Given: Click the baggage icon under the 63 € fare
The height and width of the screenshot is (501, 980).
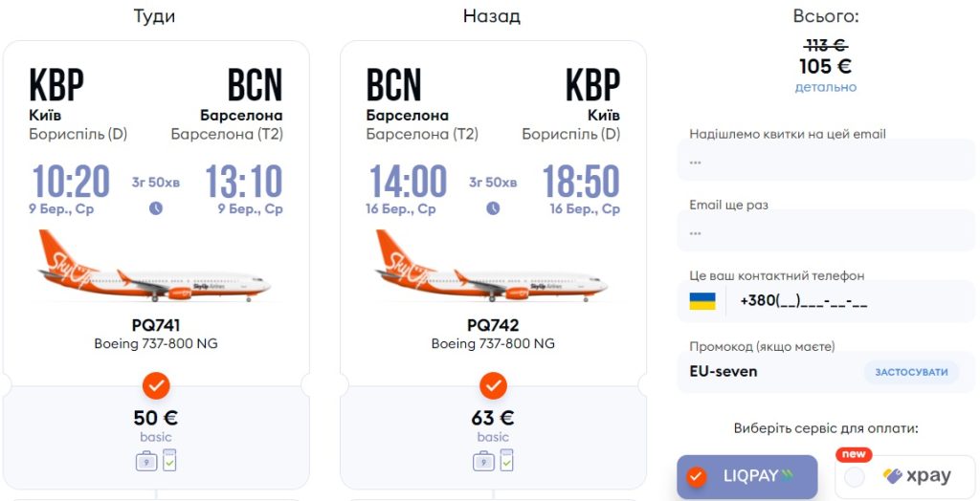Looking at the screenshot, I should pos(483,461).
